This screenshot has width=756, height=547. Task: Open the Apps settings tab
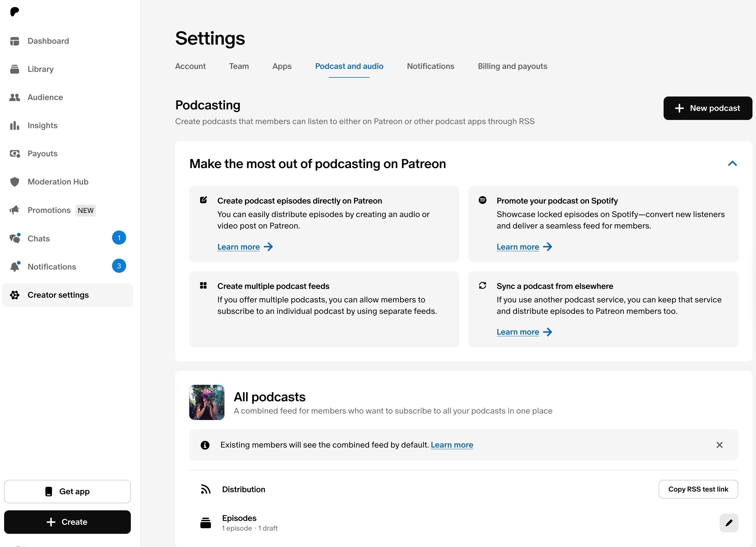point(282,66)
